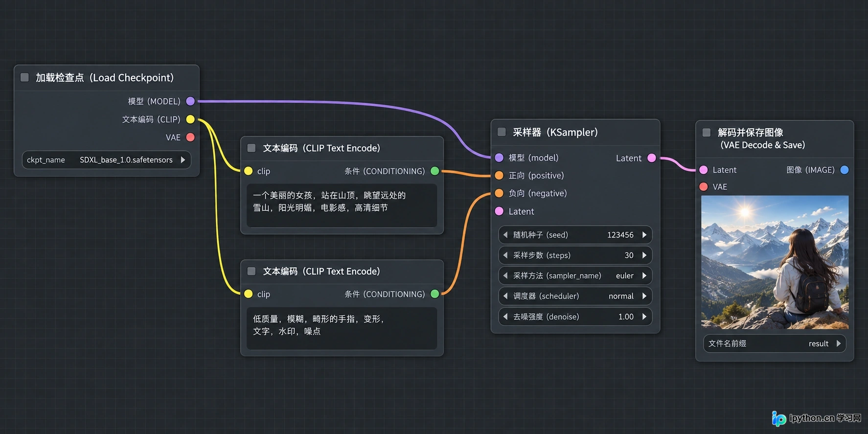This screenshot has height=434, width=868.
Task: Click the KSampler positive input port
Action: [499, 175]
